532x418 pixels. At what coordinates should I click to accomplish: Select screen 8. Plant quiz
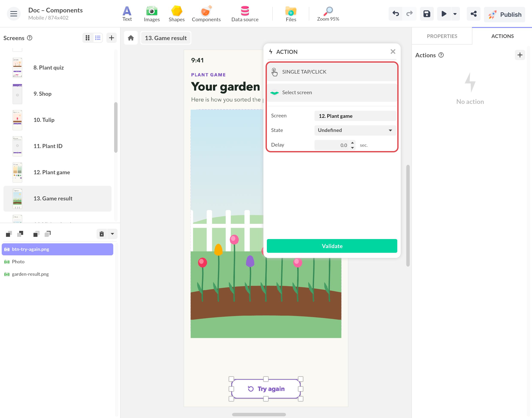57,68
